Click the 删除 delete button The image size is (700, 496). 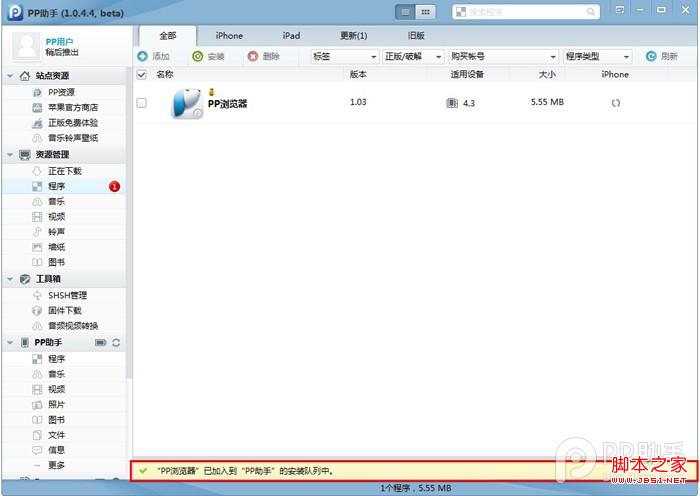(x=263, y=56)
